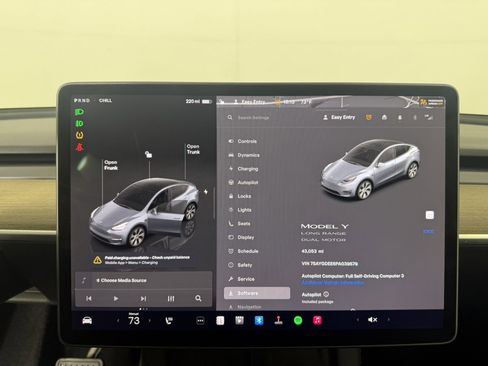Launch the Theater app icon
The height and width of the screenshot is (366, 488).
tap(239, 321)
